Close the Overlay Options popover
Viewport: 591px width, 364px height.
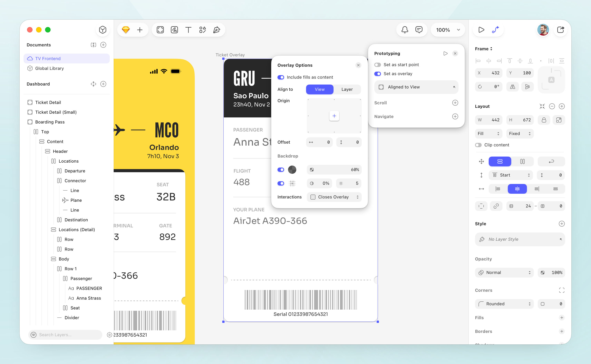tap(358, 65)
